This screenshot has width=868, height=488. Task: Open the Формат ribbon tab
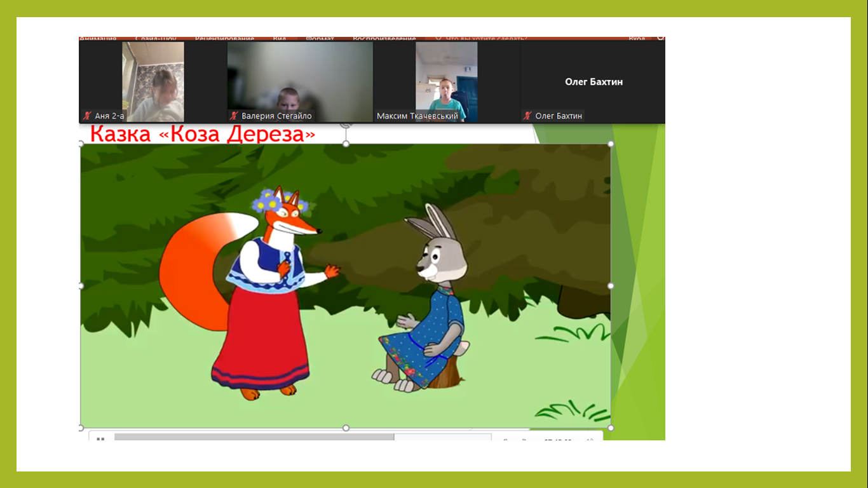click(x=320, y=39)
